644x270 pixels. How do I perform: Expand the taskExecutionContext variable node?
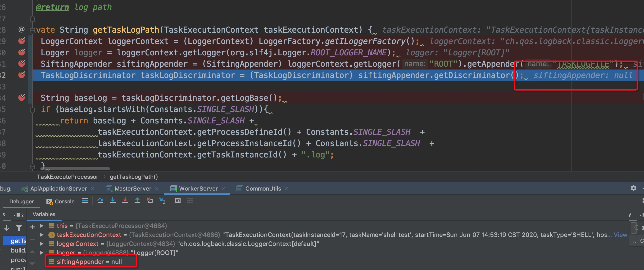coord(42,235)
